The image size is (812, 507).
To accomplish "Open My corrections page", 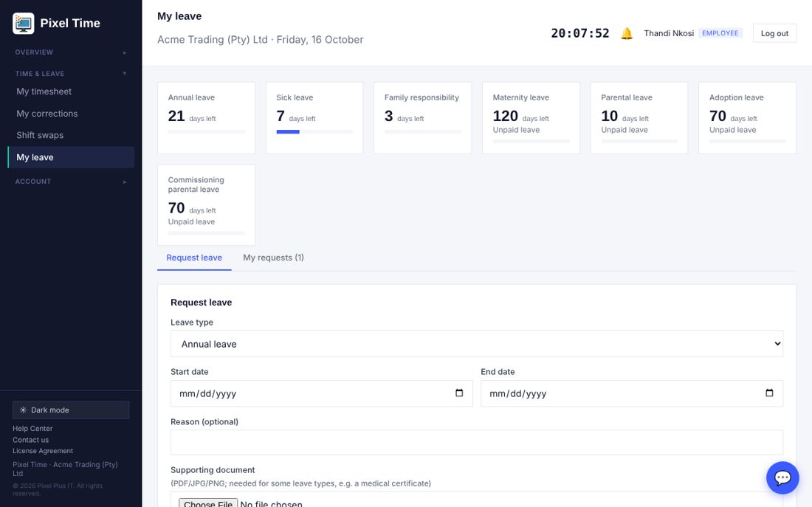I will 71,114.
